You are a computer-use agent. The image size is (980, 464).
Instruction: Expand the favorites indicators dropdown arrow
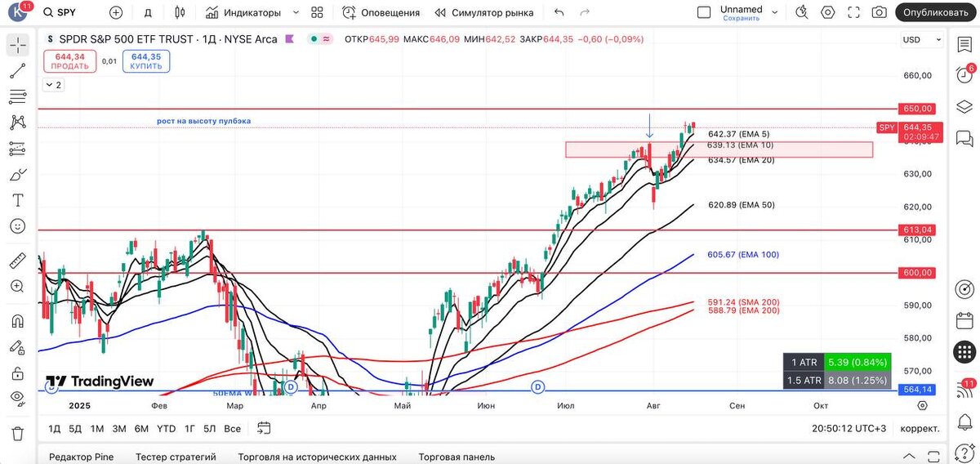pyautogui.click(x=296, y=12)
